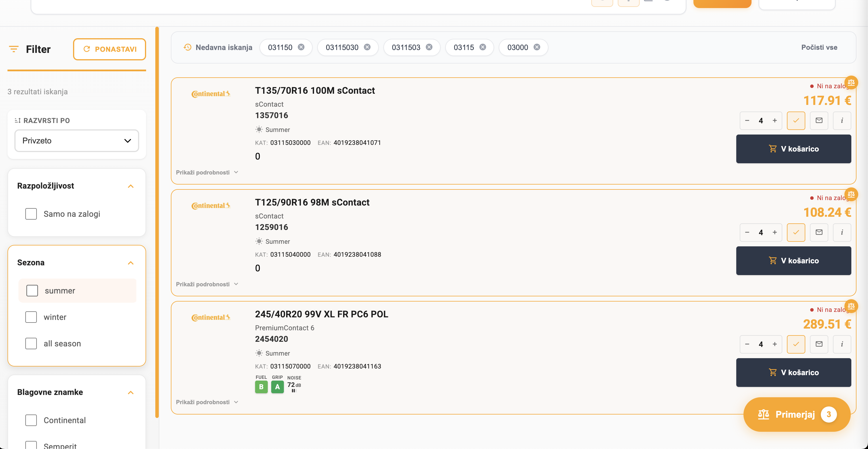The height and width of the screenshot is (449, 868).
Task: Click Počisti vse to clear searches
Action: click(x=819, y=47)
